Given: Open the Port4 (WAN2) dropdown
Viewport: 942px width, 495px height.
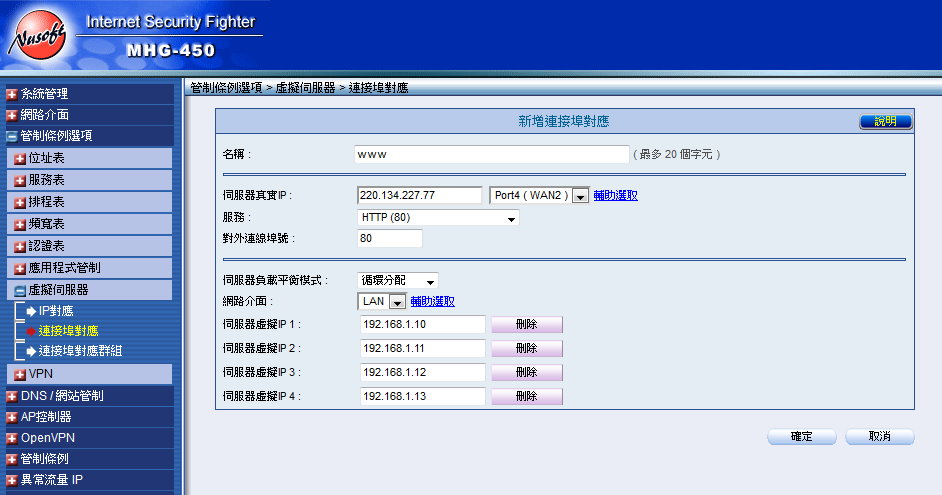Looking at the screenshot, I should [579, 195].
